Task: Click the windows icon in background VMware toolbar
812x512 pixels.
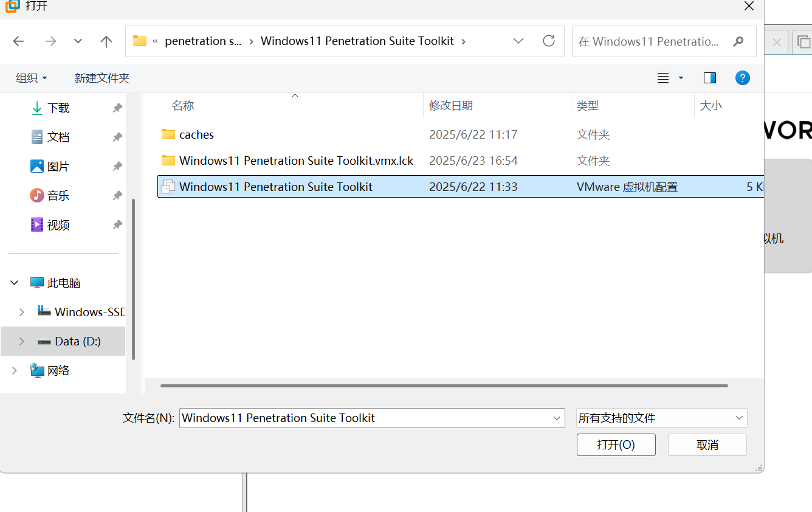Action: (x=803, y=42)
